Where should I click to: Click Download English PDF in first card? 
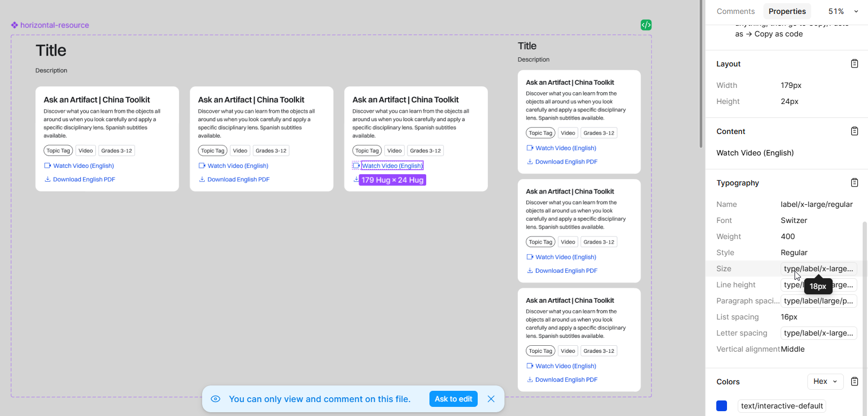pos(84,180)
